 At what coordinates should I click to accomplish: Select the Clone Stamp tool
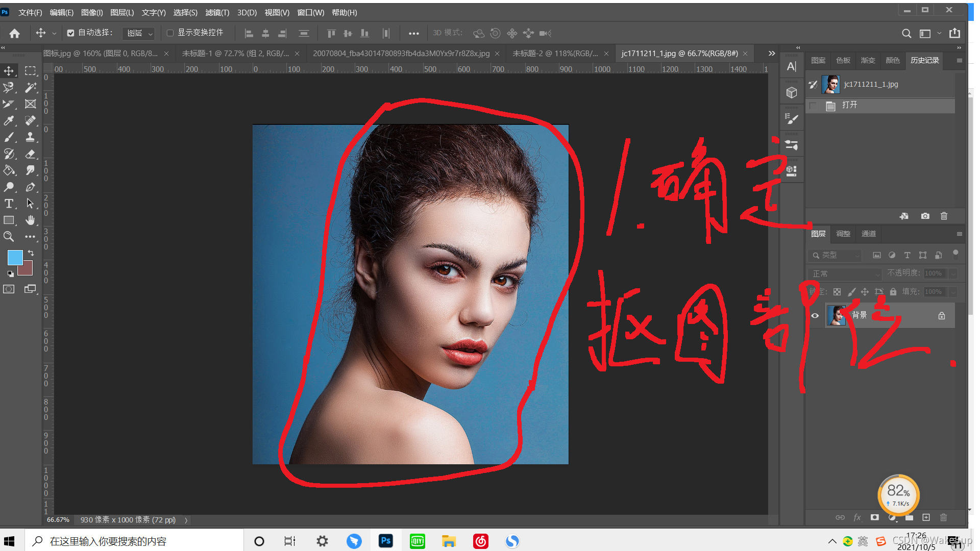[x=31, y=137]
